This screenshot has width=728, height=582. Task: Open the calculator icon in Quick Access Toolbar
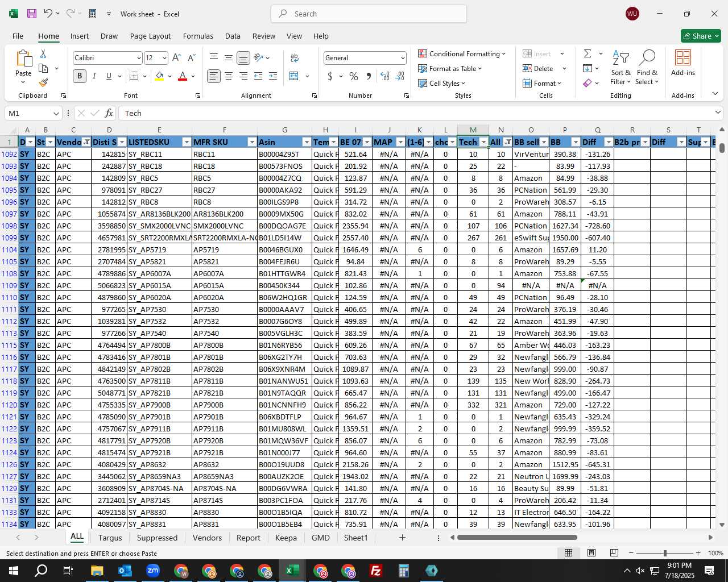pos(93,14)
